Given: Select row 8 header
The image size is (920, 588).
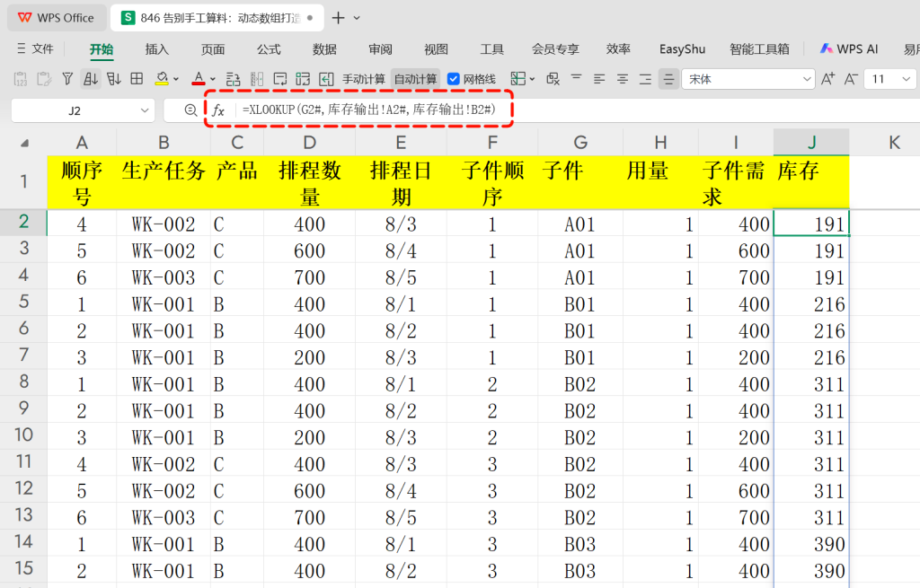Looking at the screenshot, I should 23,382.
